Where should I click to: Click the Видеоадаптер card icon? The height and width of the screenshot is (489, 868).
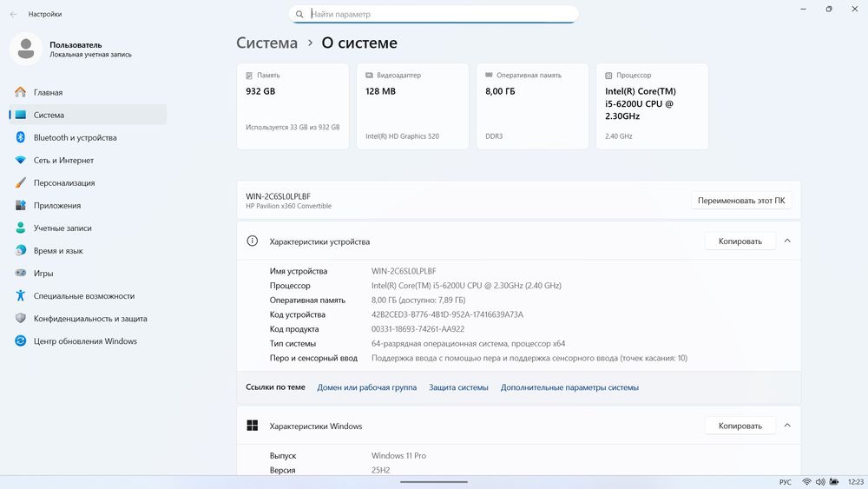369,76
